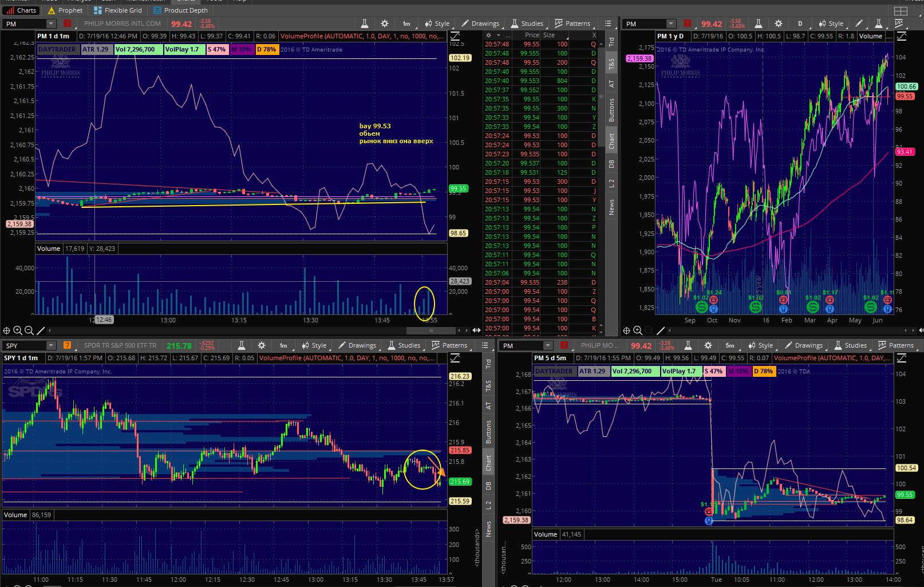Switch to the Product Depth tab
The width and height of the screenshot is (924, 587).
point(180,10)
